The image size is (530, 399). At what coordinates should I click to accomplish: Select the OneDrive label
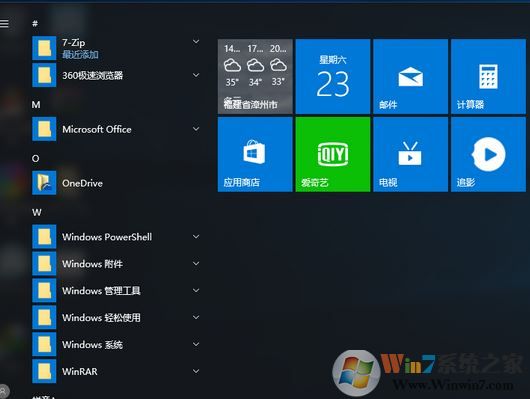[x=82, y=183]
